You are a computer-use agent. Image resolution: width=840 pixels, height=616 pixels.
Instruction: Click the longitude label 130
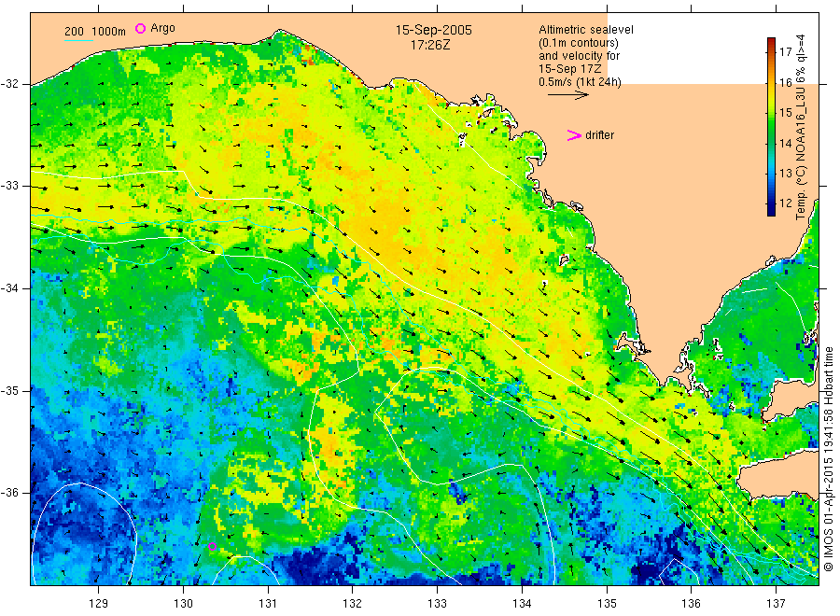pyautogui.click(x=183, y=603)
